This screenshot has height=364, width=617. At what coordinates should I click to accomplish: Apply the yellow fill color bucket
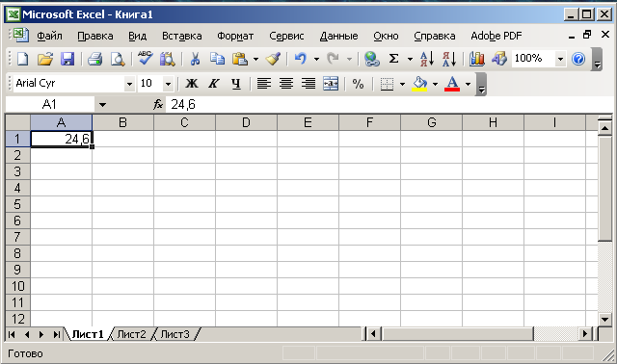point(419,84)
